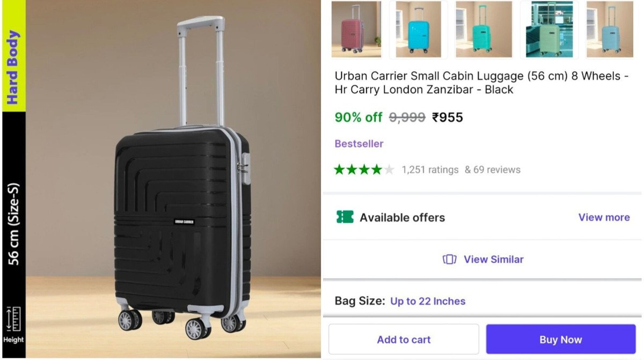The width and height of the screenshot is (644, 360).
Task: Click the Bestseller tag
Action: (359, 144)
